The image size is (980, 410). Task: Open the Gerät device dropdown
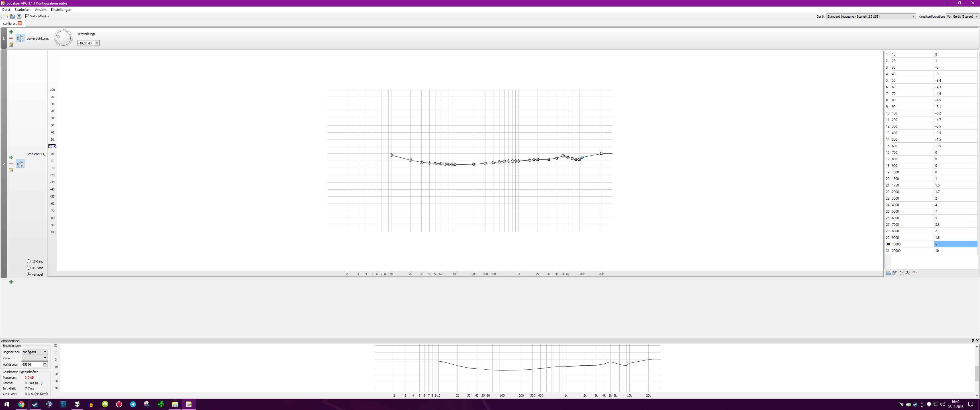[870, 16]
